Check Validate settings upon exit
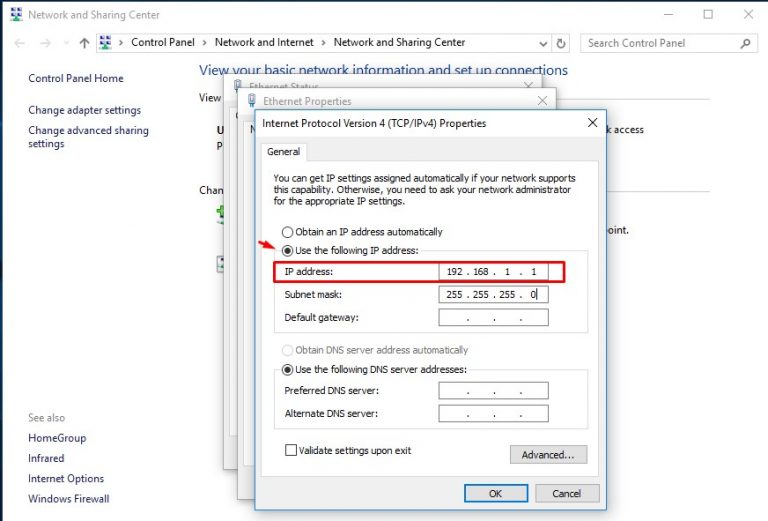768x521 pixels. click(x=290, y=450)
